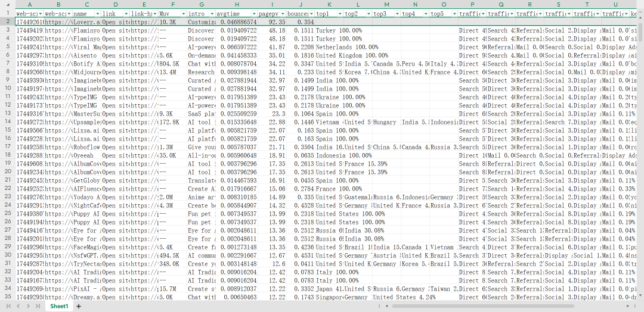Image resolution: width=644 pixels, height=312 pixels.
Task: Open the top2 column filter dropdown
Action: tap(369, 14)
